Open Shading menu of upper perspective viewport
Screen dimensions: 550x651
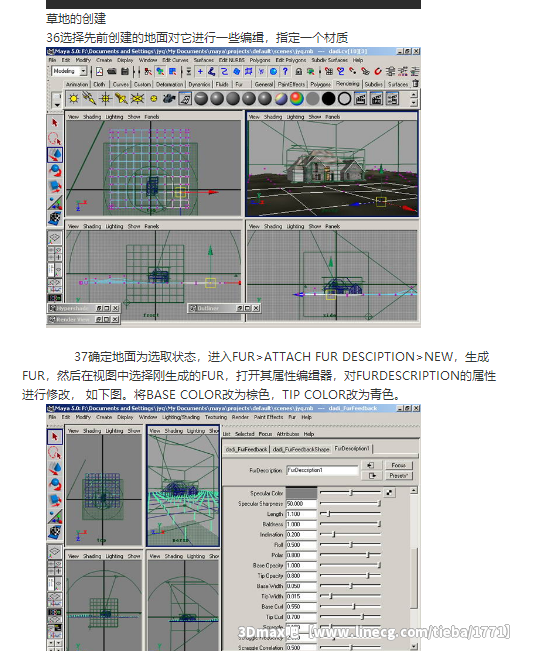[273, 117]
